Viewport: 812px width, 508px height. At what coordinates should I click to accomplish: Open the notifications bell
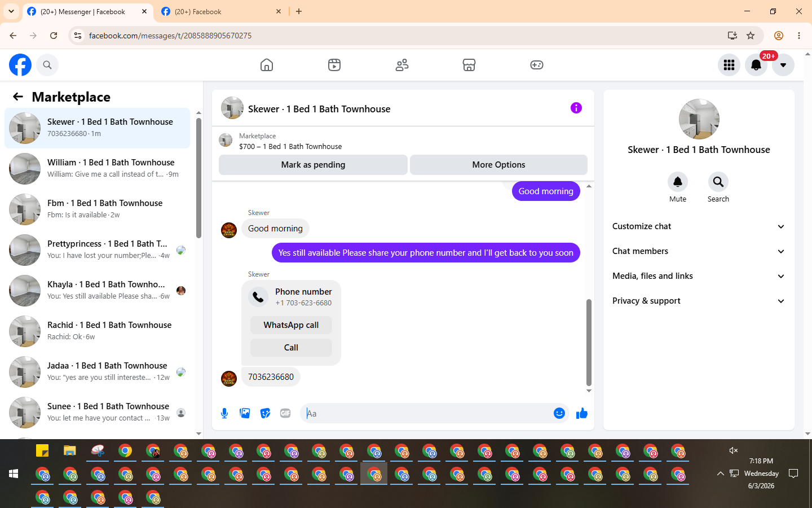click(x=756, y=65)
